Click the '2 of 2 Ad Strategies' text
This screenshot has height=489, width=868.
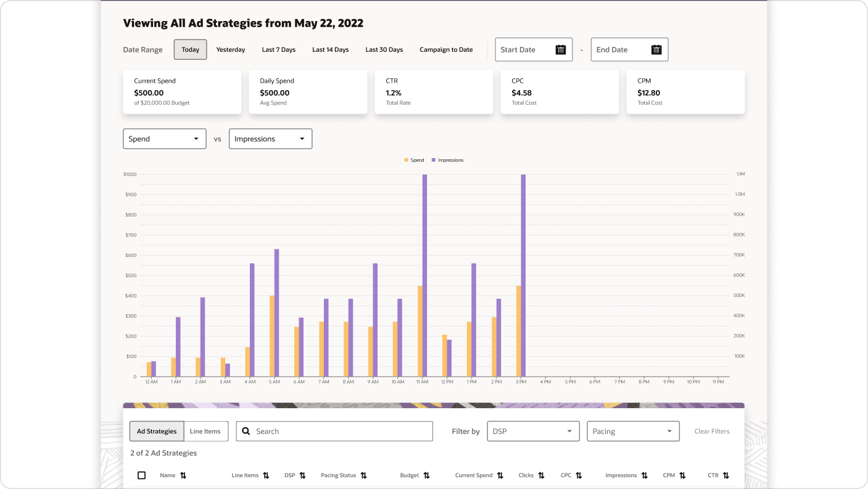click(x=163, y=453)
